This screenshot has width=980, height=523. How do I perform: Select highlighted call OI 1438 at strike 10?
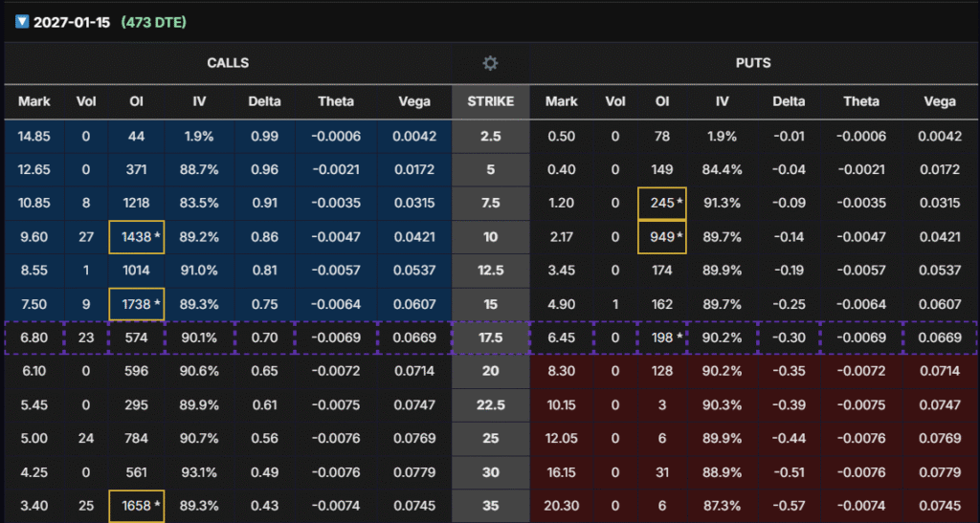pos(136,237)
